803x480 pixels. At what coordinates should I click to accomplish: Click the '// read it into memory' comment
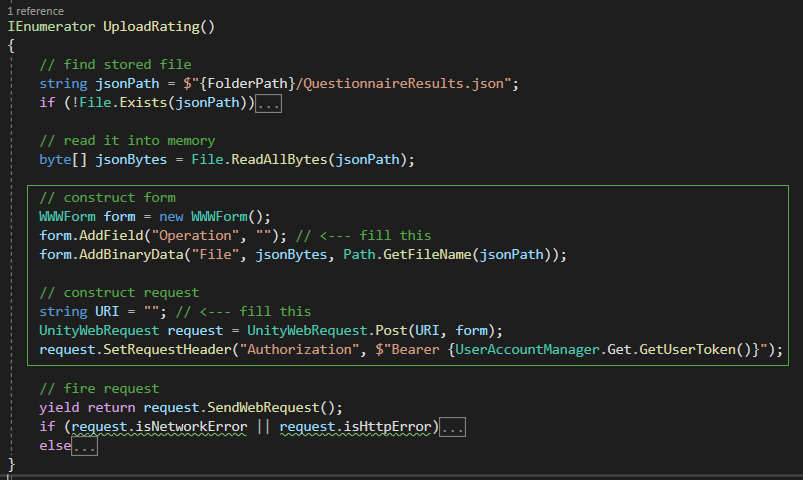(127, 140)
